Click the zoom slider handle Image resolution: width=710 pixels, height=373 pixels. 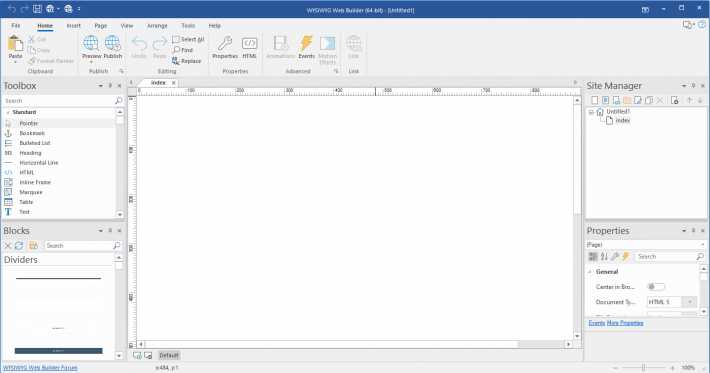pyautogui.click(x=643, y=368)
